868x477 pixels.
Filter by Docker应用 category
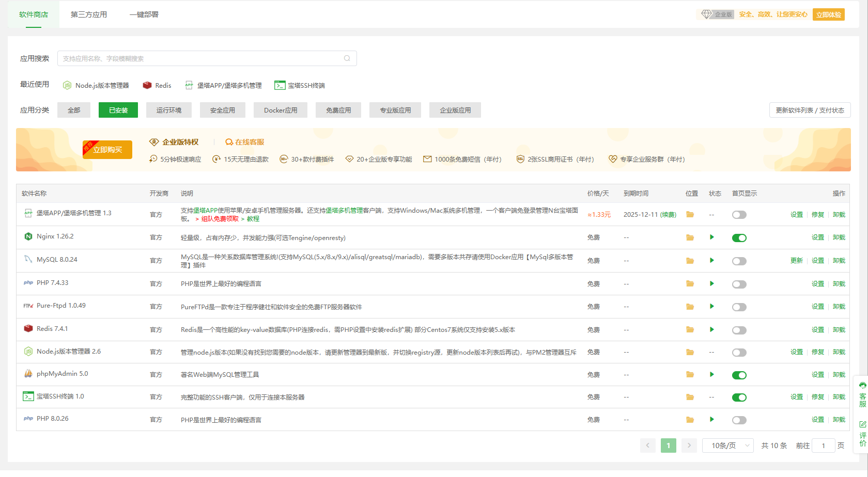pos(281,110)
